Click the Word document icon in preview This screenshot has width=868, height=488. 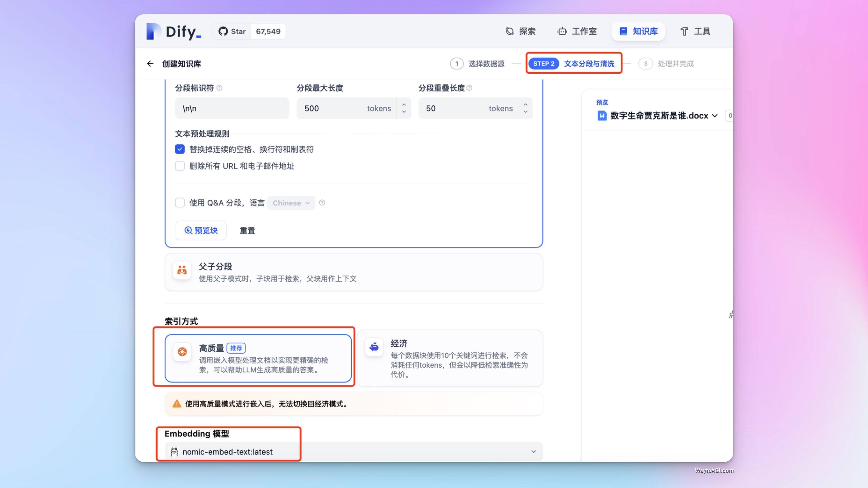tap(602, 116)
